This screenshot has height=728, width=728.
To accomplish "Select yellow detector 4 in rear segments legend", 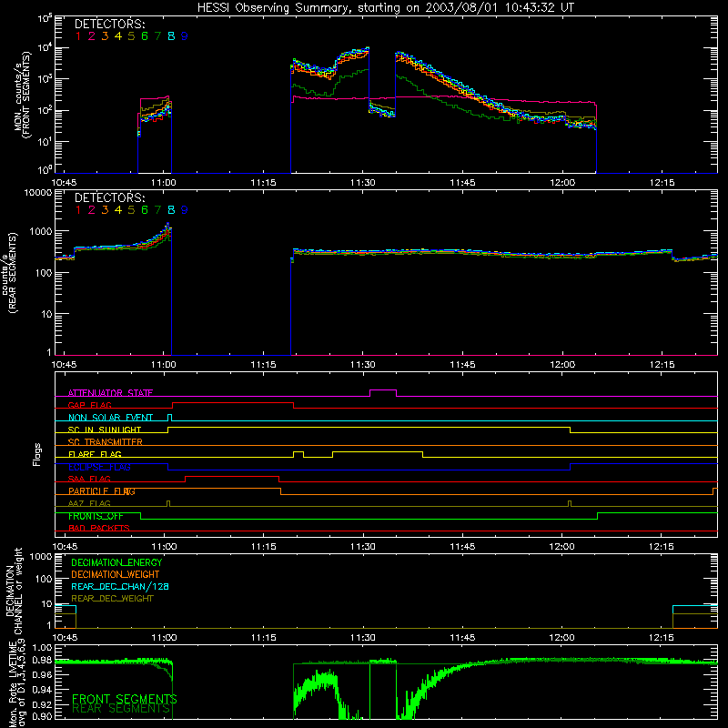I will [x=118, y=210].
